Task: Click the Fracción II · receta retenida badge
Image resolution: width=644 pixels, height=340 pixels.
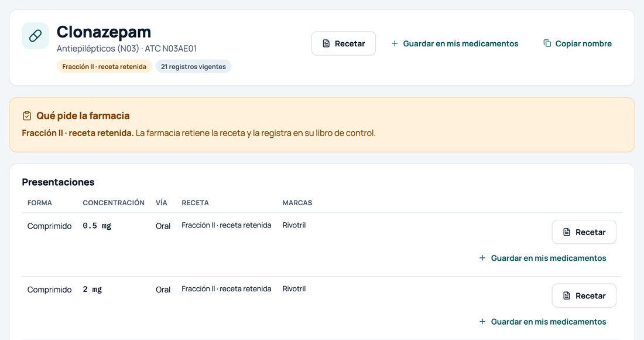Action: pyautogui.click(x=104, y=67)
